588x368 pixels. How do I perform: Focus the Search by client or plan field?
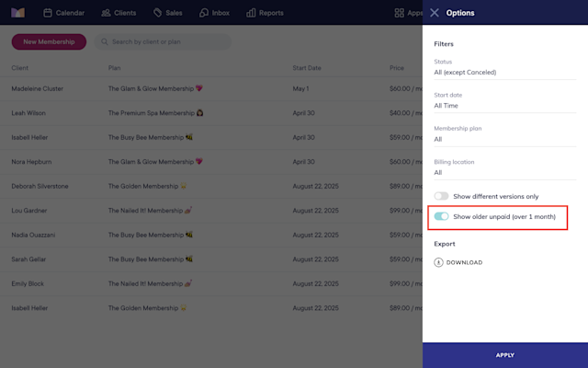[163, 41]
